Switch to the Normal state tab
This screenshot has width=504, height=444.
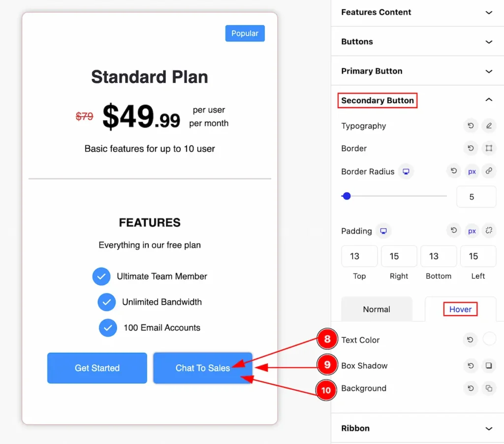click(377, 309)
